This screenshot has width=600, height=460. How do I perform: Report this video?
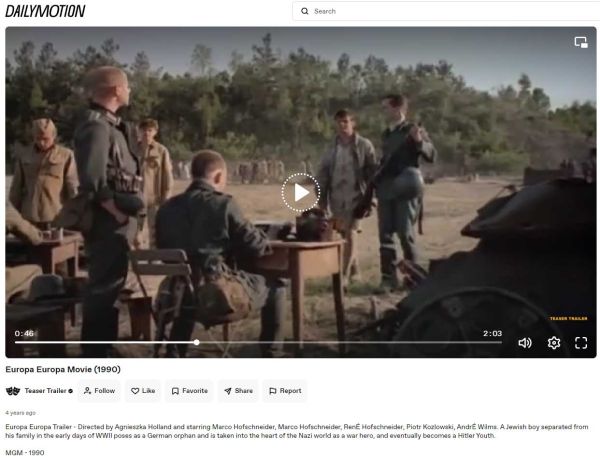click(285, 391)
